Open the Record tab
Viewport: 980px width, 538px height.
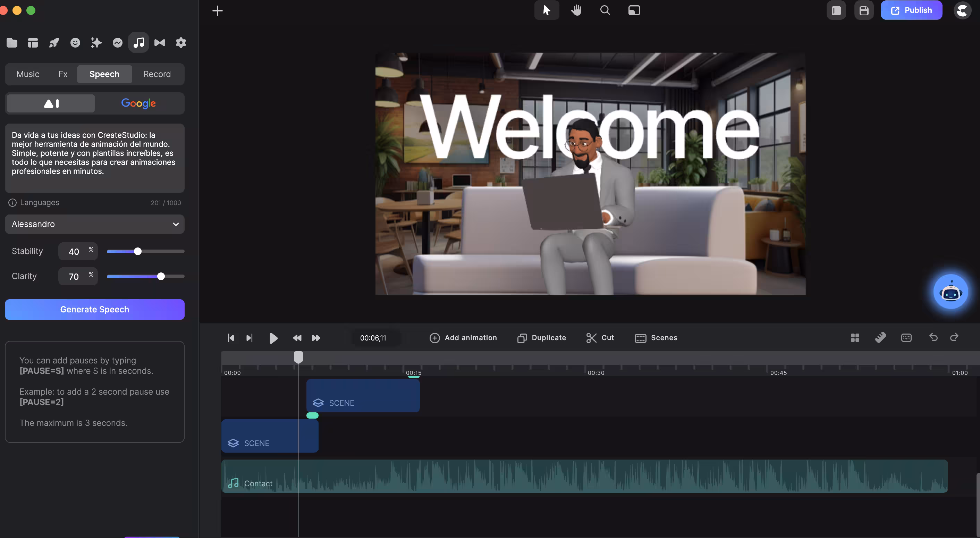tap(157, 74)
